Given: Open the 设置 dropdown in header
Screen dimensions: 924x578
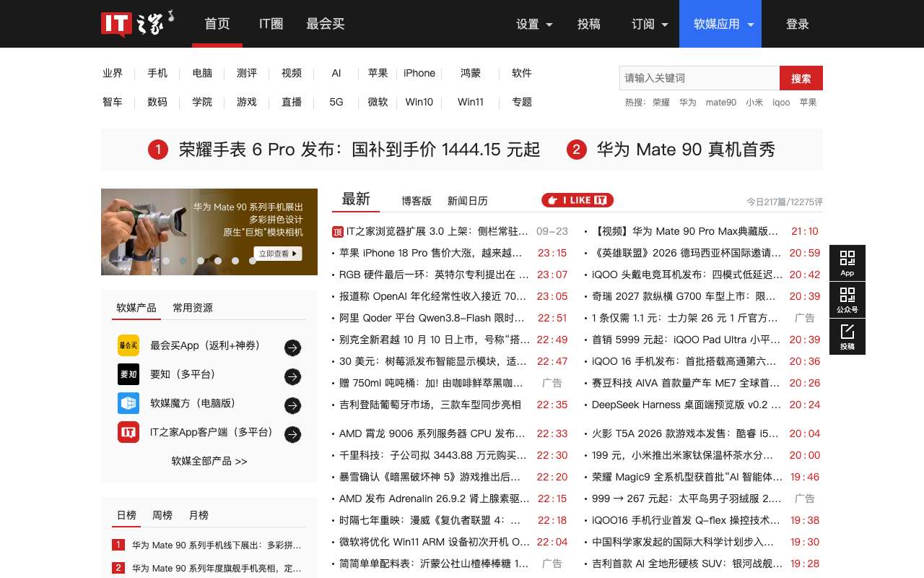Looking at the screenshot, I should pyautogui.click(x=534, y=24).
